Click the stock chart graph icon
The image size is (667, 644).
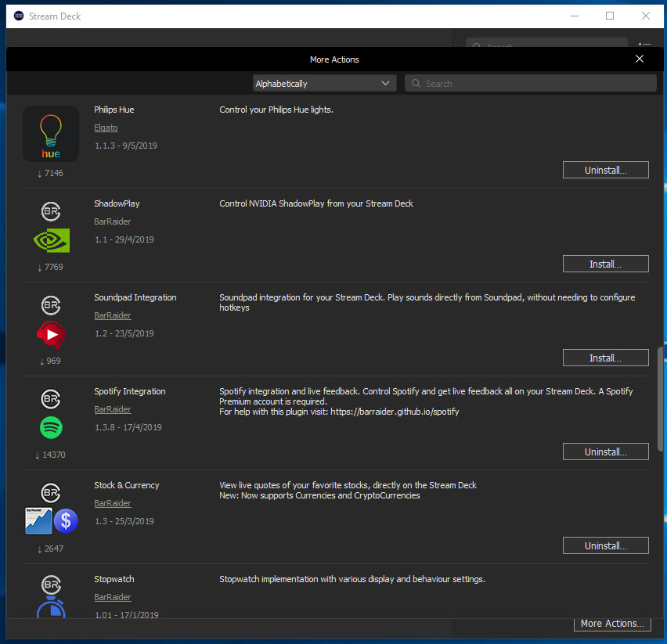[x=38, y=520]
